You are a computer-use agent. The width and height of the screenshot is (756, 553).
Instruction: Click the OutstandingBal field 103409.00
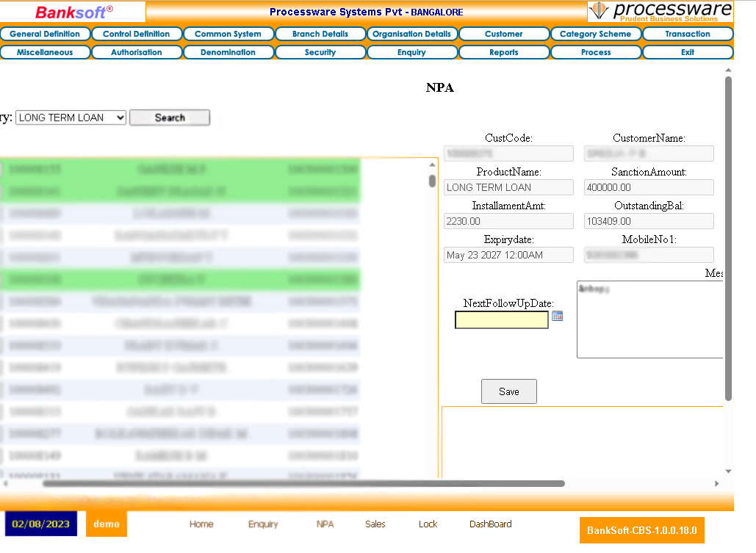(x=649, y=221)
